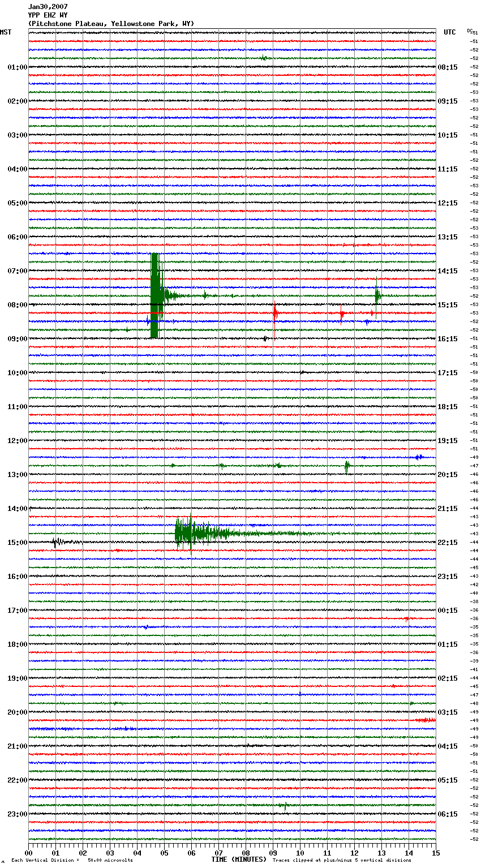481x868 pixels.
Task: Click the 06:15 UTC time label
Action: (448, 814)
